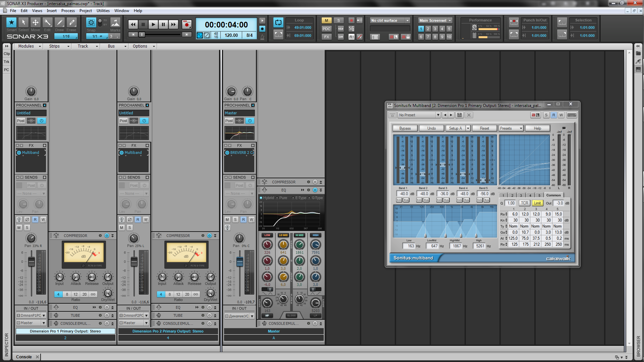Click Reset in Sonitus Multiband
This screenshot has width=644, height=362.
point(485,128)
